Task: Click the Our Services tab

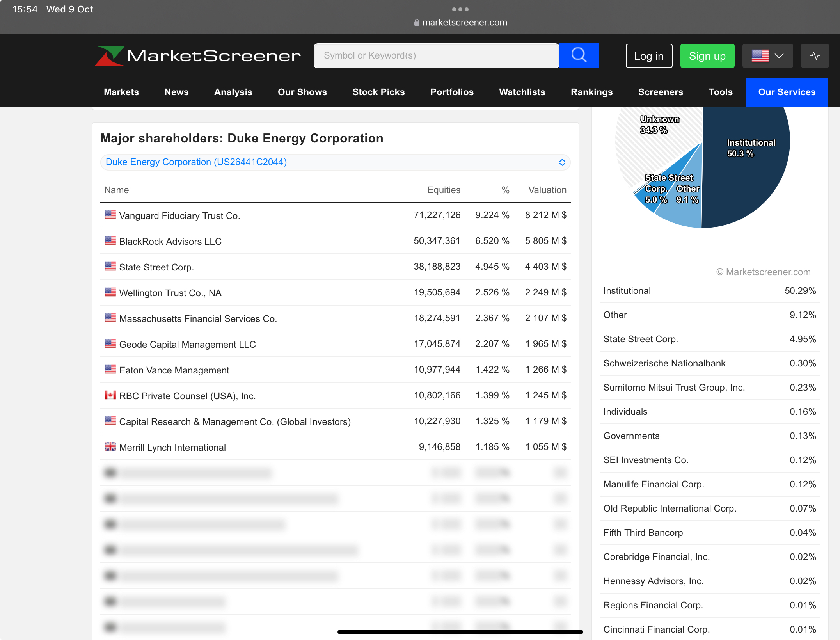Action: pos(787,92)
